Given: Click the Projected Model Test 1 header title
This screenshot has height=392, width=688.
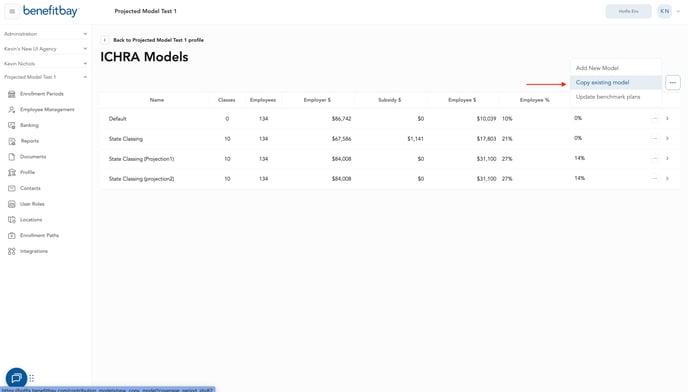Looking at the screenshot, I should 145,11.
